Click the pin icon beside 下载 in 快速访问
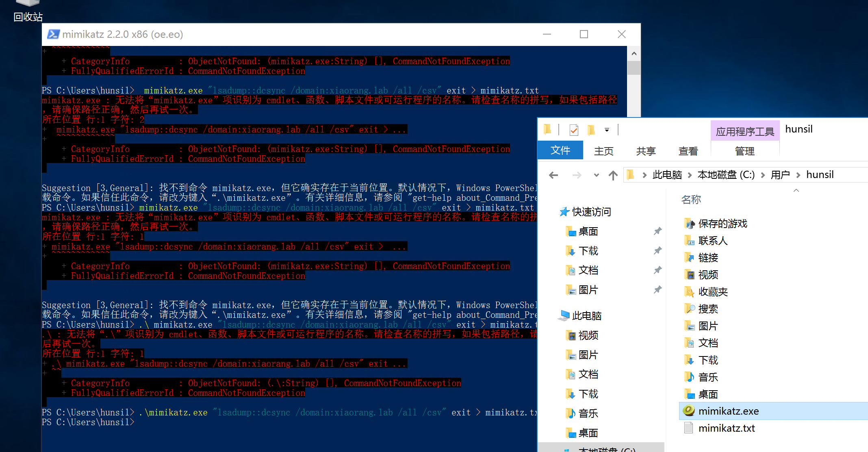This screenshot has width=868, height=452. [658, 251]
